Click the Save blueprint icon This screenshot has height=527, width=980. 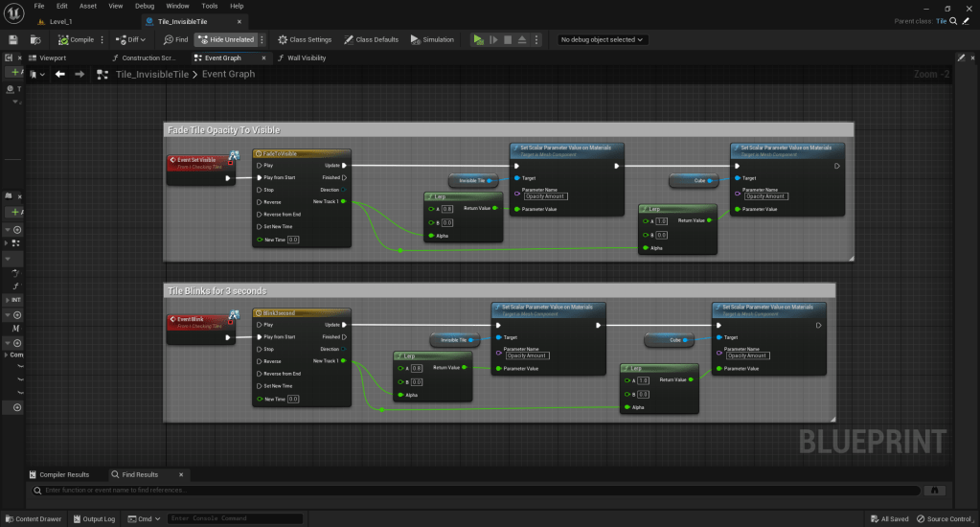[13, 39]
